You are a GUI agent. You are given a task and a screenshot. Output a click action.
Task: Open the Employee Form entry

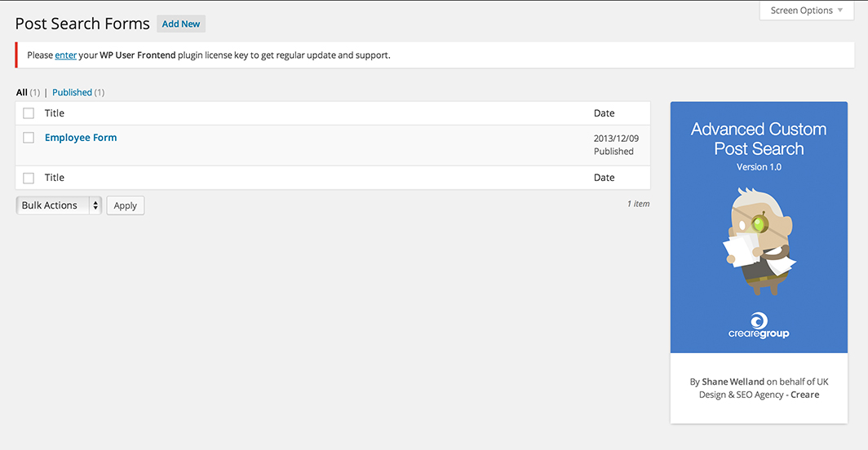coord(81,138)
